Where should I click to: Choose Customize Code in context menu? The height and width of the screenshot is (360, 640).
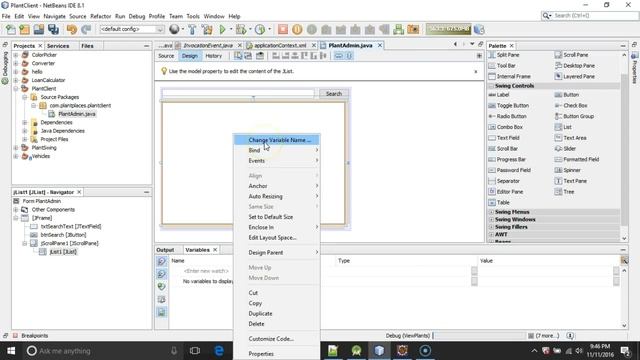tap(277, 339)
